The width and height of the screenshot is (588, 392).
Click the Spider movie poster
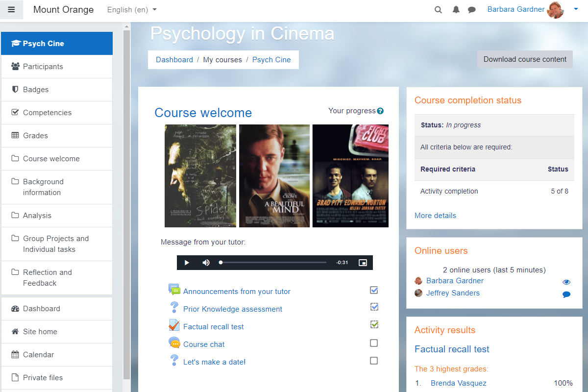(x=200, y=176)
